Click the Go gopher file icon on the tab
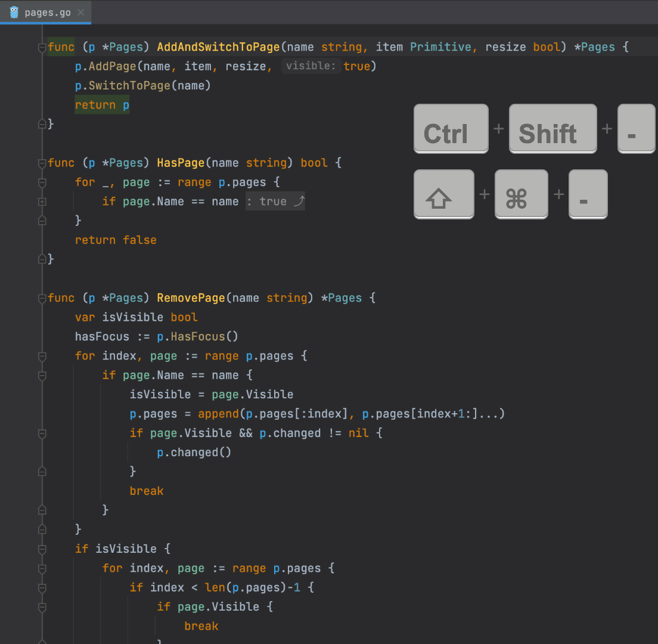This screenshot has width=658, height=644. pos(14,13)
